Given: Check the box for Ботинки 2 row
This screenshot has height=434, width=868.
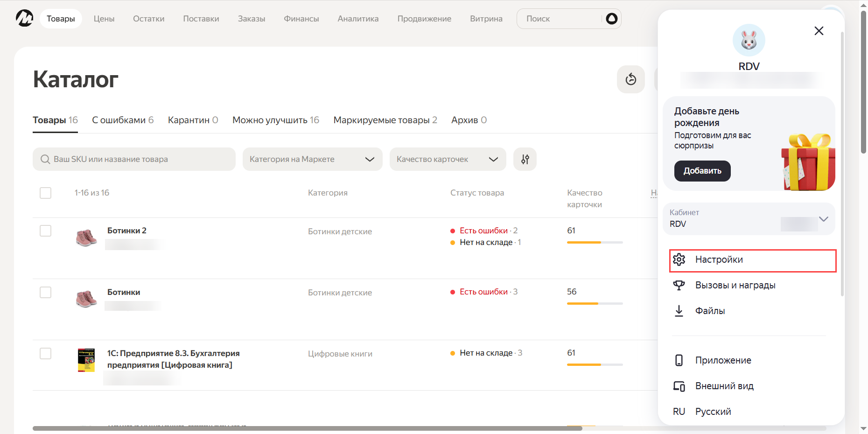Looking at the screenshot, I should tap(45, 231).
